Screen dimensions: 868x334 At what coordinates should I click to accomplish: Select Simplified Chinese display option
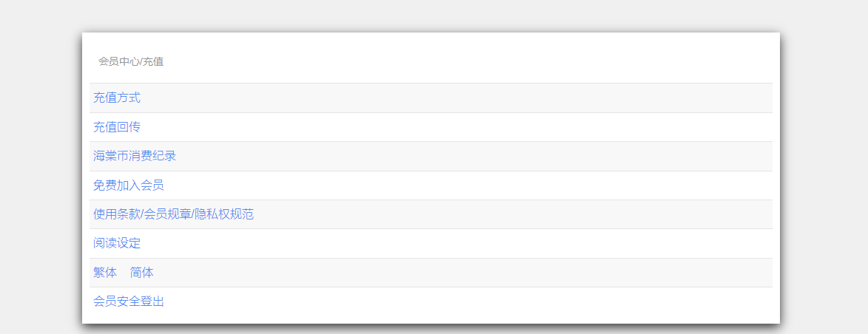(142, 273)
